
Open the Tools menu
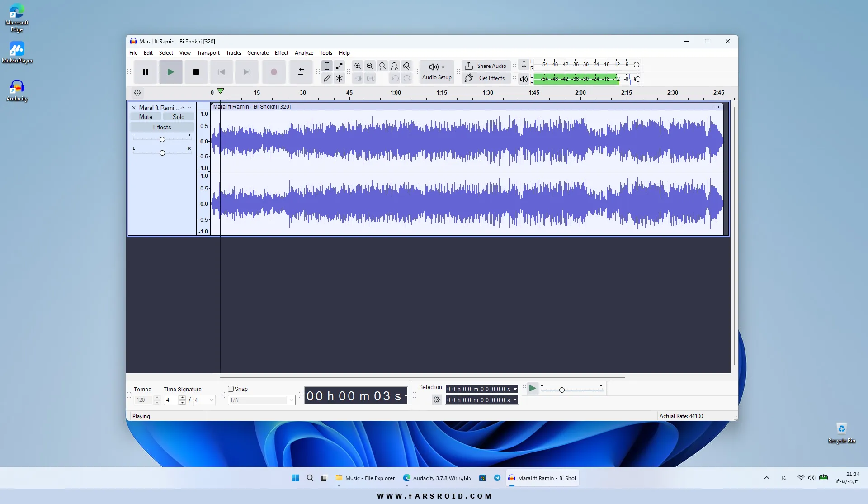(325, 53)
